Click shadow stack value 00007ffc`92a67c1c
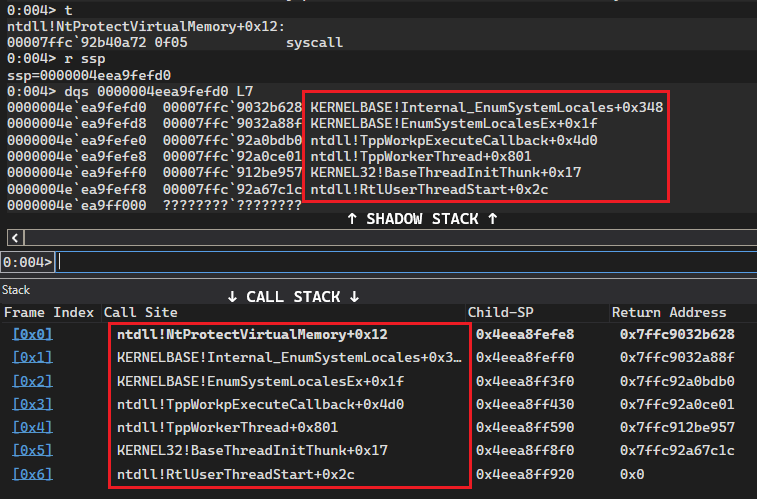757x499 pixels. click(x=232, y=189)
